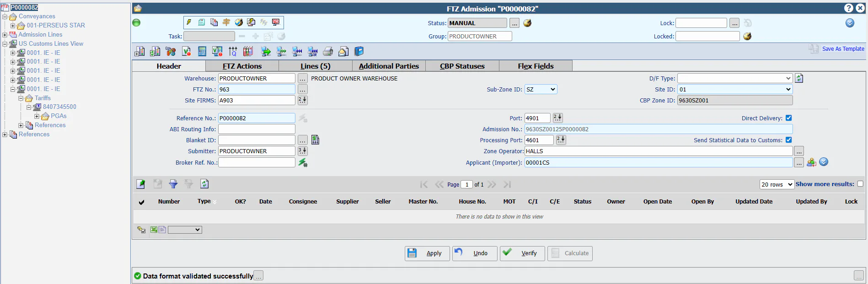Collapse the Conveyances tree node
Viewport: 868px width, 284px height.
tap(5, 16)
